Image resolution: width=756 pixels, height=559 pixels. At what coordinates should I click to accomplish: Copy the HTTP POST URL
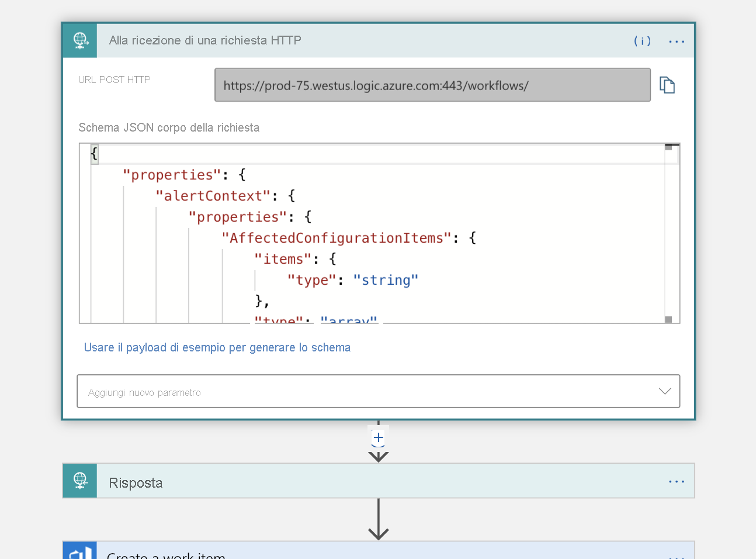point(668,85)
